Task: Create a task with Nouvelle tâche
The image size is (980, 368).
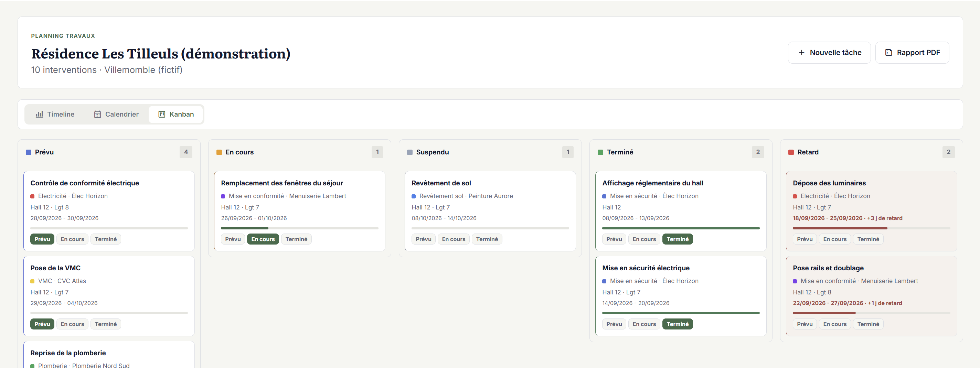Action: tap(829, 53)
